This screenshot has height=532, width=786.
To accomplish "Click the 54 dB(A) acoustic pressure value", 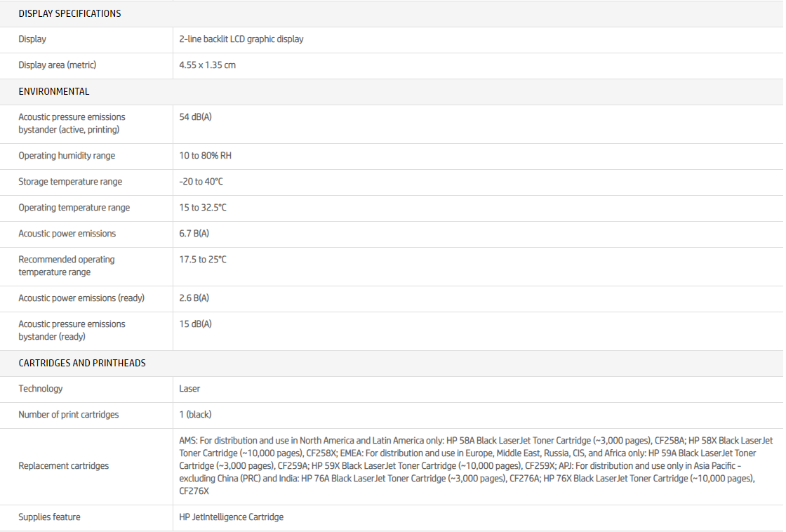I will pos(196,117).
